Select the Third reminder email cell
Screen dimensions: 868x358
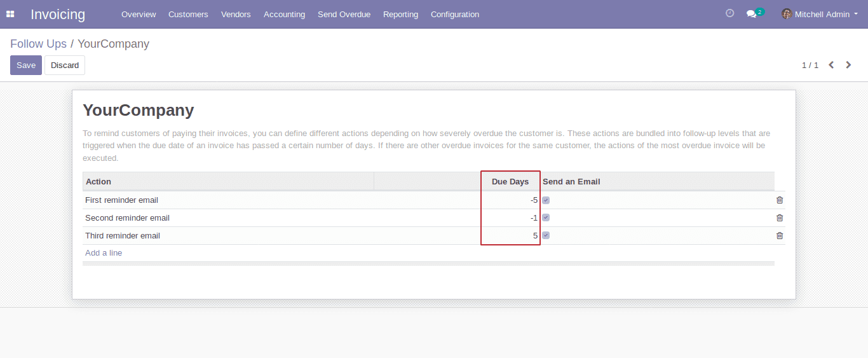(228, 235)
